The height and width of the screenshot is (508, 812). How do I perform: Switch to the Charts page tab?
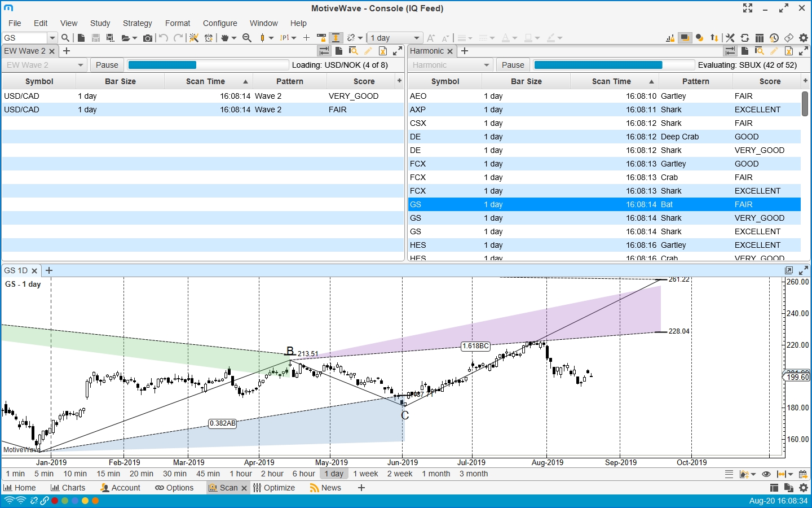pyautogui.click(x=68, y=488)
